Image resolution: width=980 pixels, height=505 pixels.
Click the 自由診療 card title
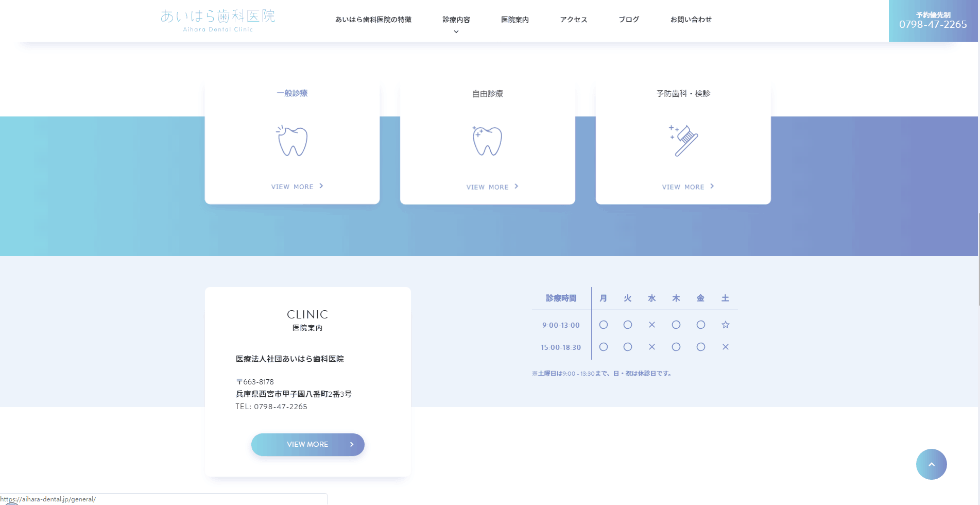488,94
